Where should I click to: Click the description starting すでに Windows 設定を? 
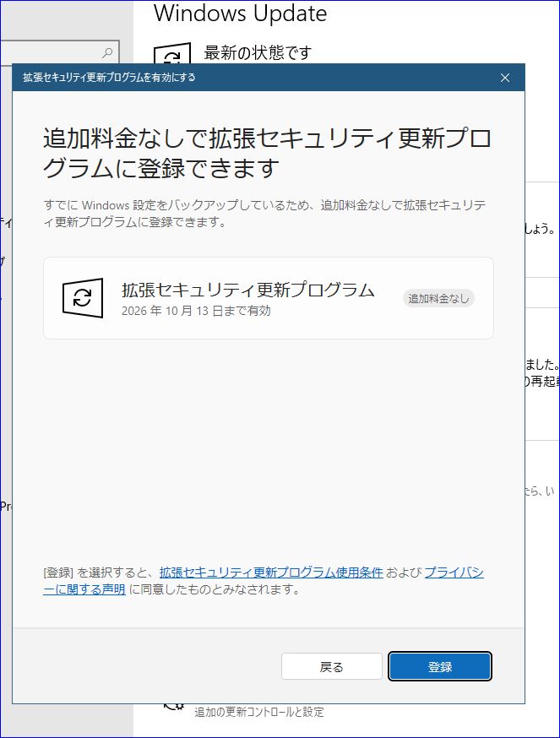pos(264,214)
